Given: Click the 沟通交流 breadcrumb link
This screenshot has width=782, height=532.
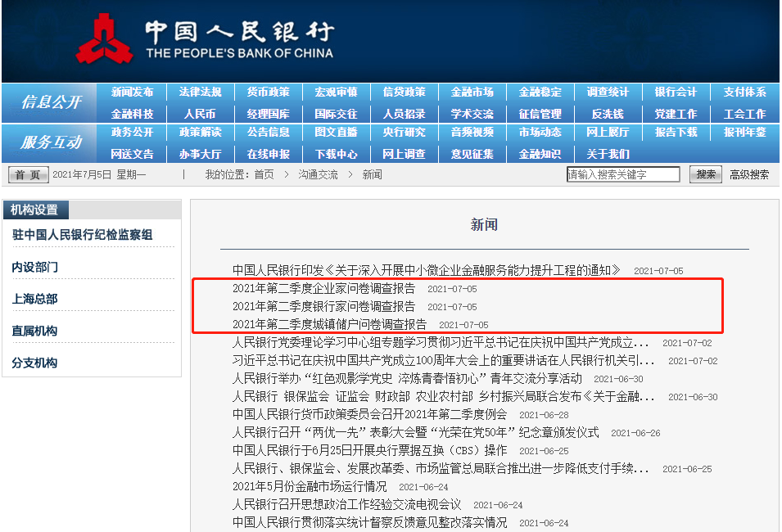Looking at the screenshot, I should (318, 174).
